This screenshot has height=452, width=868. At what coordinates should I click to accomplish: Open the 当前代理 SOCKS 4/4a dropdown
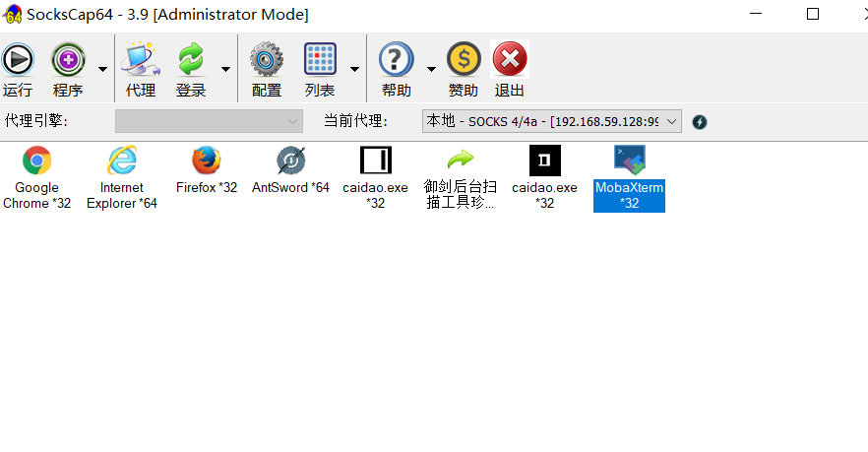click(x=551, y=121)
